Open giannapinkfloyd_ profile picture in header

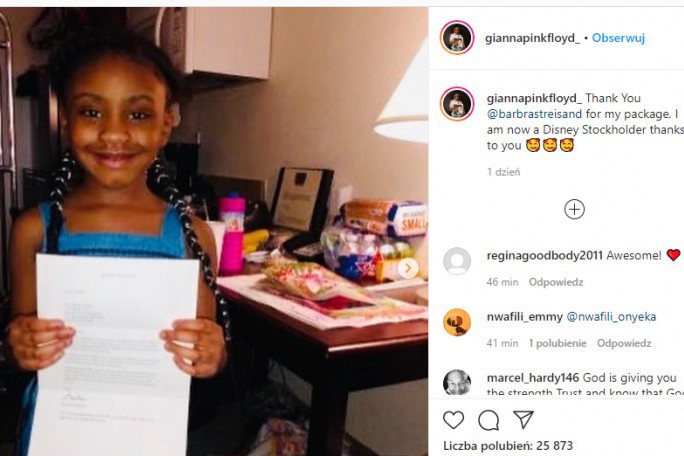(457, 38)
